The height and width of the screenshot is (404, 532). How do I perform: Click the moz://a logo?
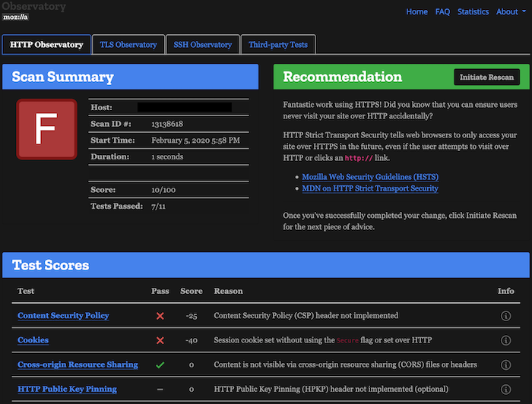15,17
